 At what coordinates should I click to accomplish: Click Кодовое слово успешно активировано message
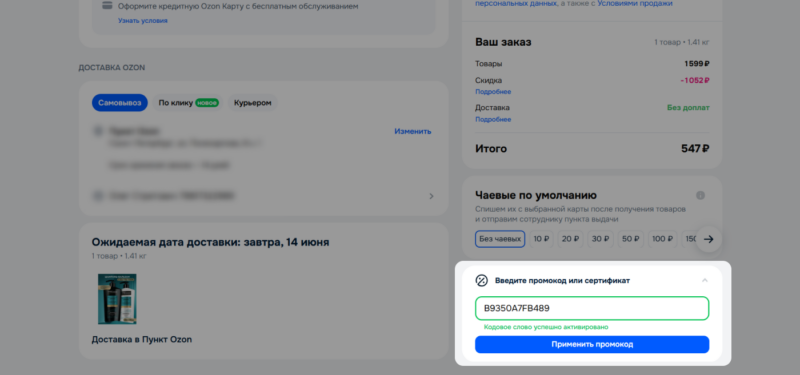click(x=546, y=327)
